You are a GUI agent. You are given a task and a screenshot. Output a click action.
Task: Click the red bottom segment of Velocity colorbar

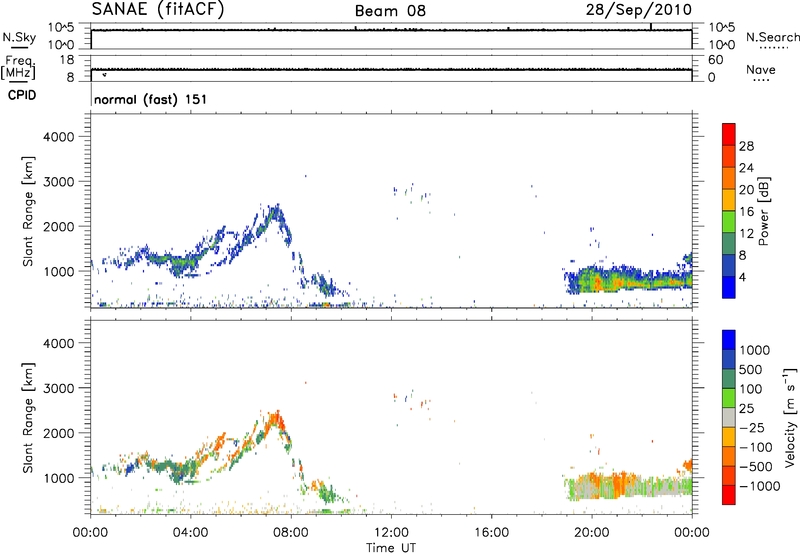click(729, 495)
